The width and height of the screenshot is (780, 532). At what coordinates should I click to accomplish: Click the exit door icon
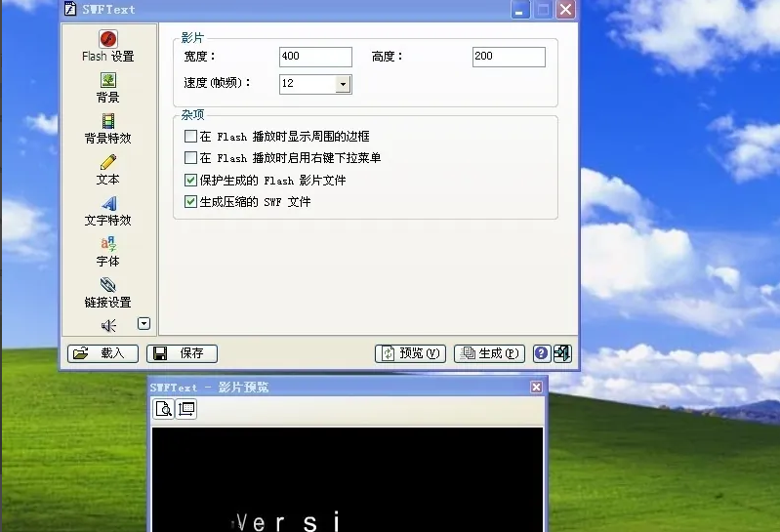562,353
